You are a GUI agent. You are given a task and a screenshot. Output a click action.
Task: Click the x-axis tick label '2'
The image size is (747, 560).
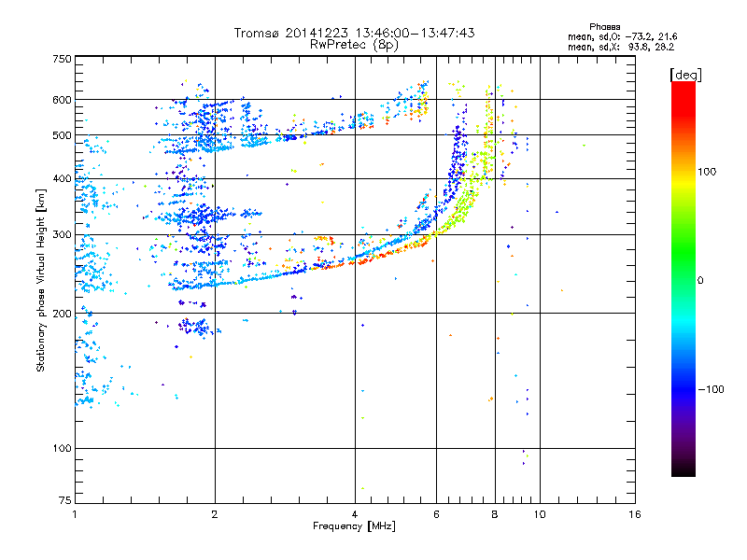(215, 514)
